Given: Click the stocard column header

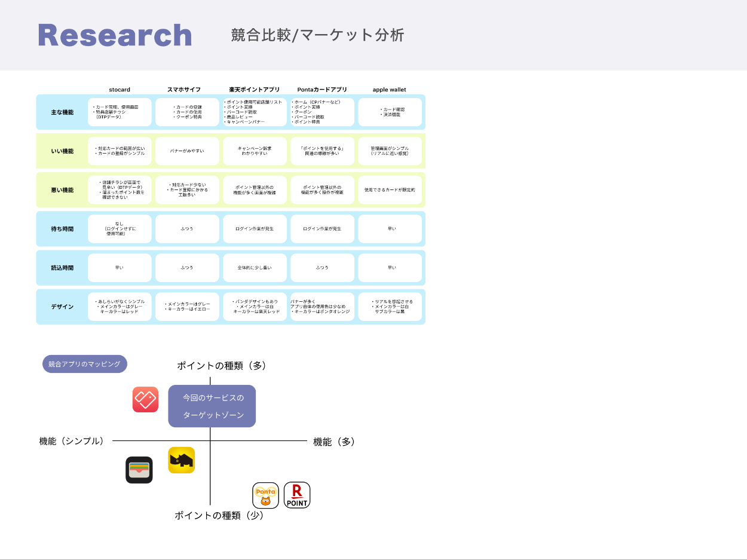Looking at the screenshot, I should (120, 90).
